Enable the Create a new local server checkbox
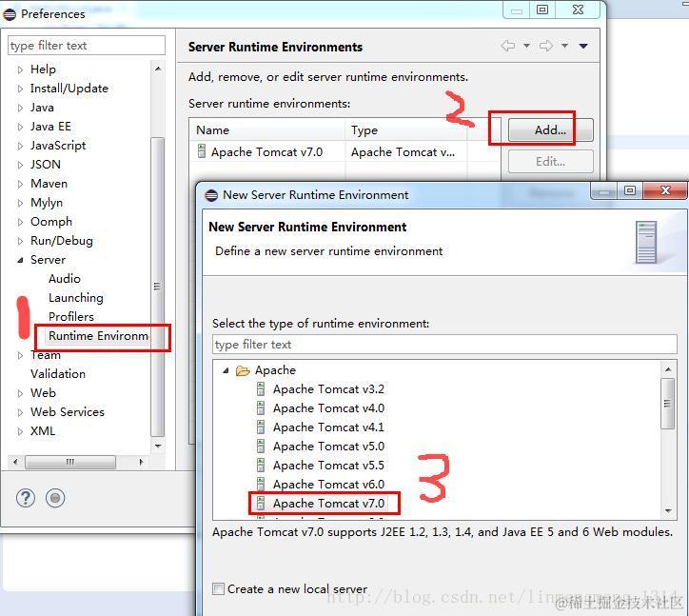Screen dimensions: 689x616 tap(218, 588)
